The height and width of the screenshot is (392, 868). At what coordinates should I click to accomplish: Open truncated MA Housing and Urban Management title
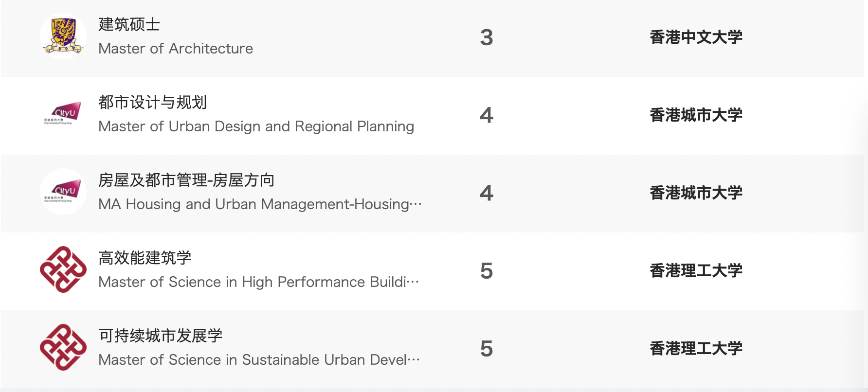(259, 204)
